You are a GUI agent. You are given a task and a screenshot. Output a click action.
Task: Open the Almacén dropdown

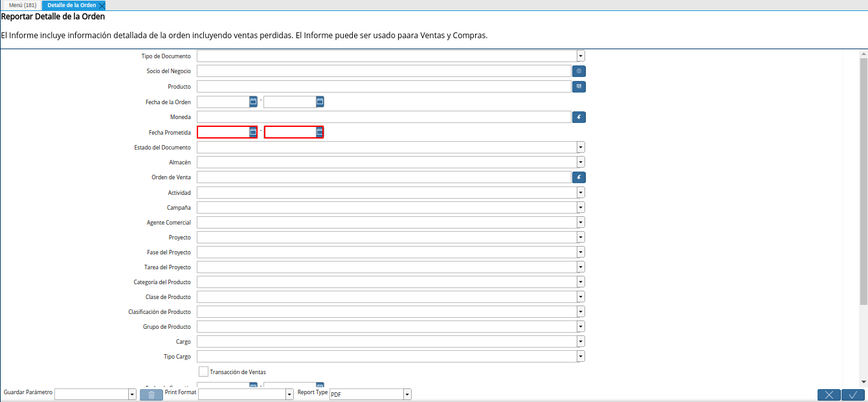tap(581, 162)
